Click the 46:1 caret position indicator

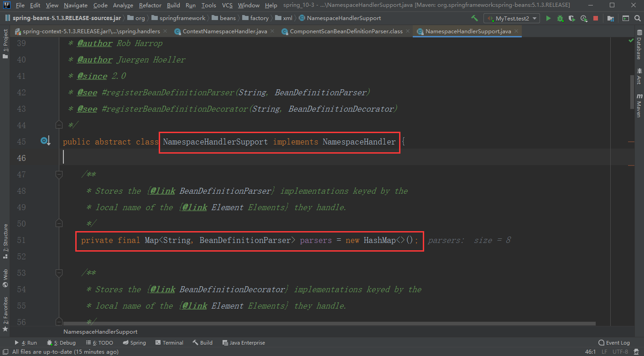coord(591,351)
